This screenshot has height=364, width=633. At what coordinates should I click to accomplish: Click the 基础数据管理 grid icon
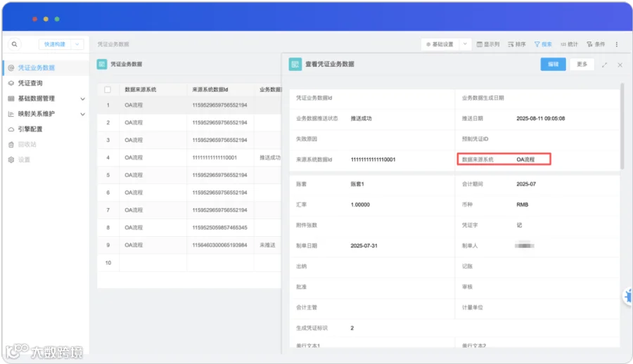tap(11, 98)
